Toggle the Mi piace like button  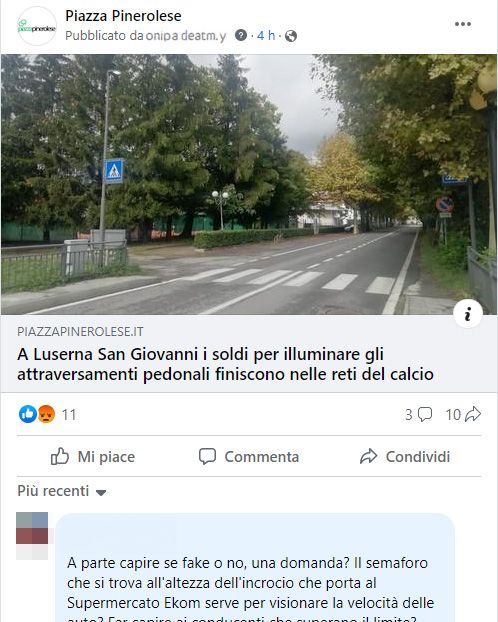(93, 457)
